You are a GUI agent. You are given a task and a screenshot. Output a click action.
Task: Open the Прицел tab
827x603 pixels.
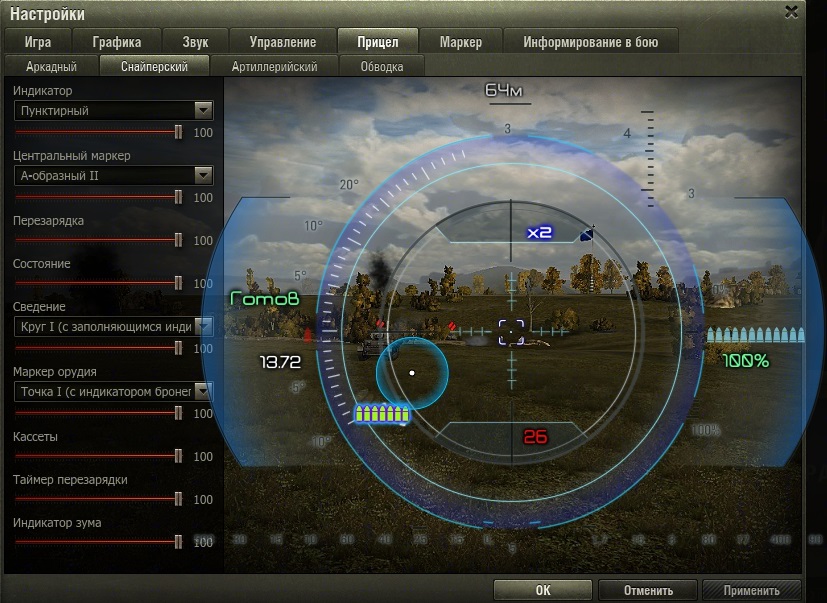378,41
